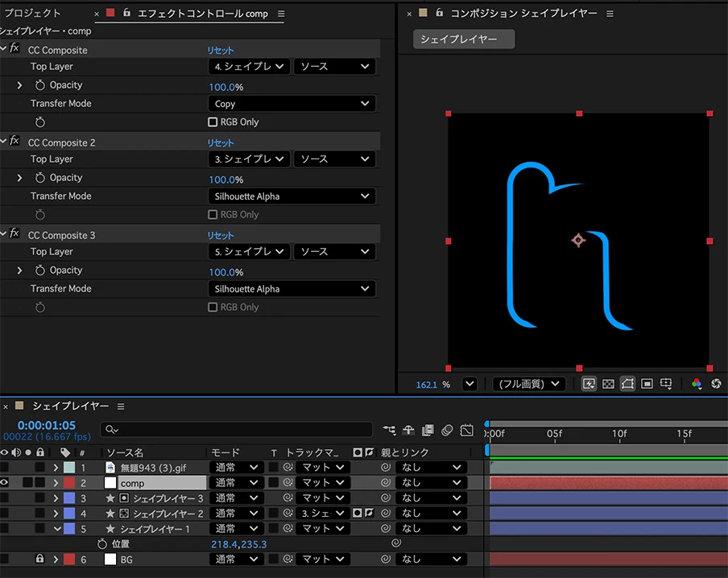Open CC Composite Top Layer dropdown
Image resolution: width=728 pixels, height=578 pixels.
[250, 66]
